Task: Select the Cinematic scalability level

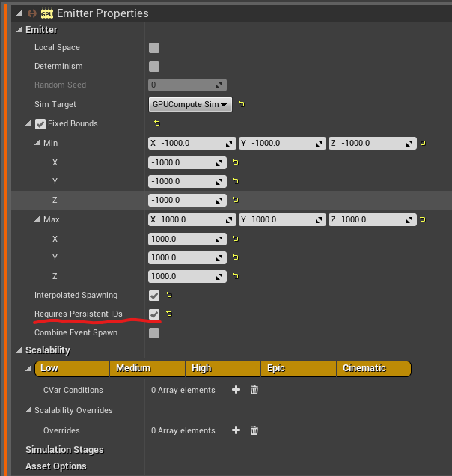Action: pyautogui.click(x=373, y=368)
